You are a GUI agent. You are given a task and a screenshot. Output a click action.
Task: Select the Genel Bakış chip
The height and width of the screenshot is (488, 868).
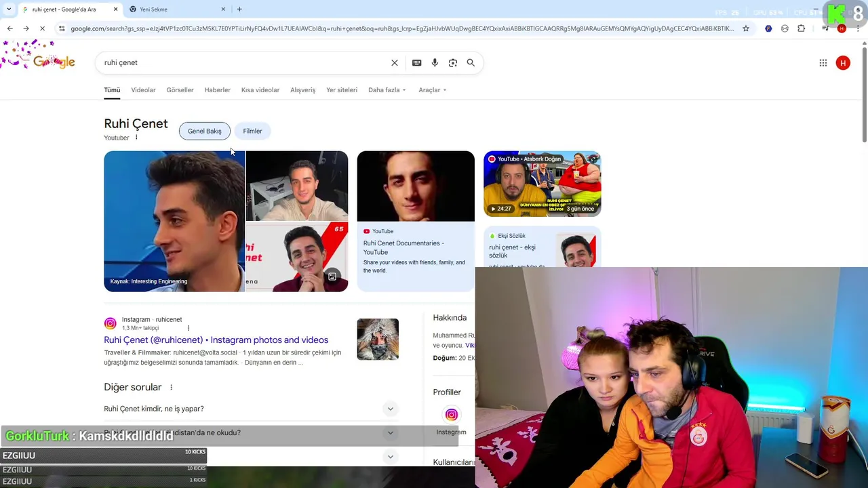[x=205, y=131]
